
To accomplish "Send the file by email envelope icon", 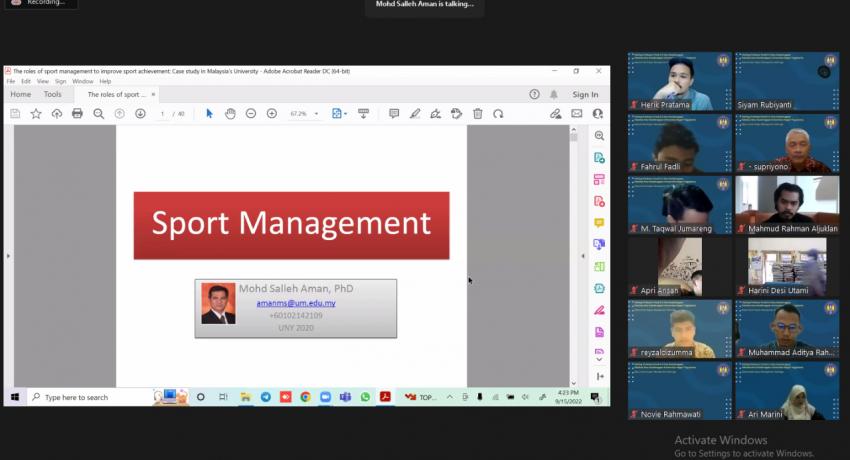I will pos(576,113).
